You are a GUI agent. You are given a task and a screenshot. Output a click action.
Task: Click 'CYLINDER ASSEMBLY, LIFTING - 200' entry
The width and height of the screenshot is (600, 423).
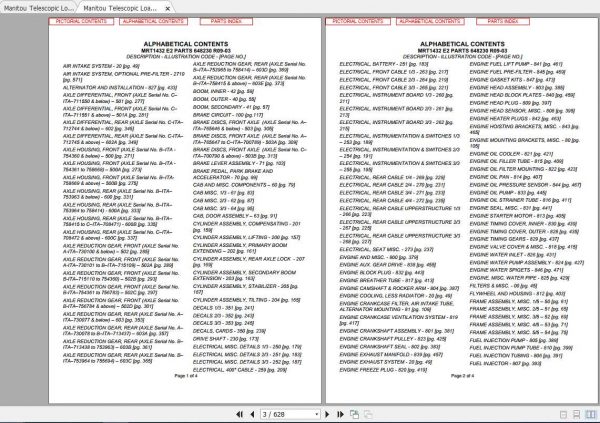click(x=246, y=237)
